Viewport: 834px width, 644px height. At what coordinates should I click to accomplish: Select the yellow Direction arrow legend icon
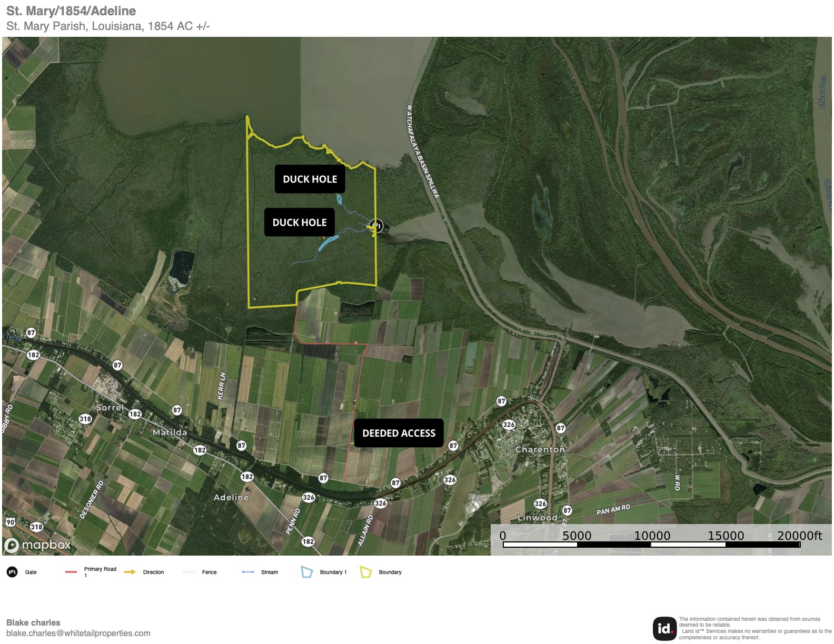[x=130, y=572]
